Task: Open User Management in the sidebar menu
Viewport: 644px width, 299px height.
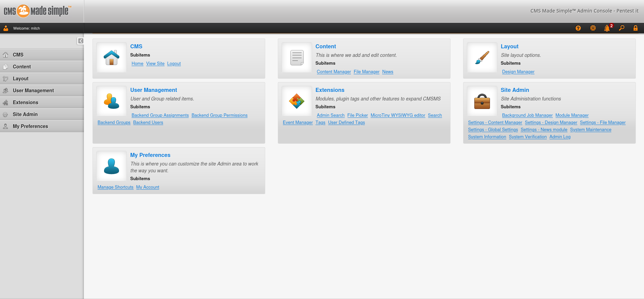Action: click(42, 91)
